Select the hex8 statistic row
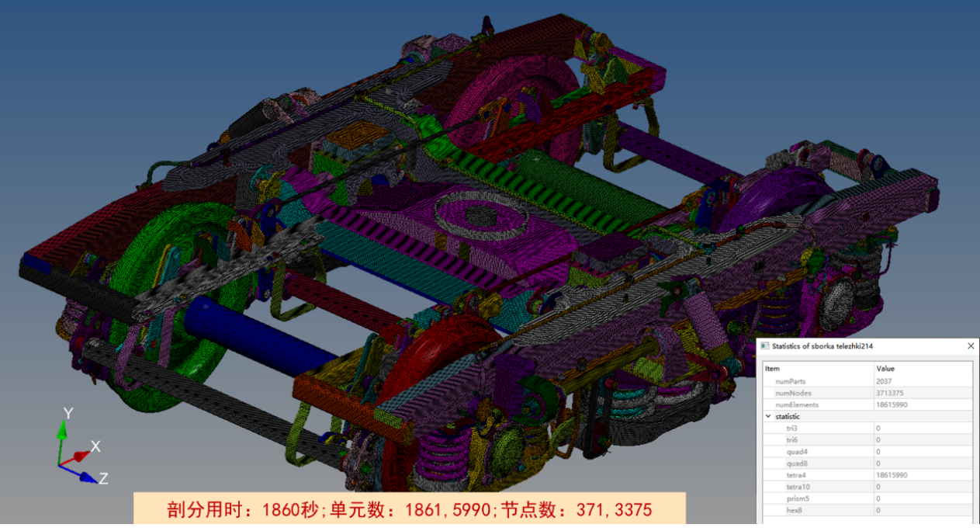Screen dimensions: 980x531 (793, 510)
